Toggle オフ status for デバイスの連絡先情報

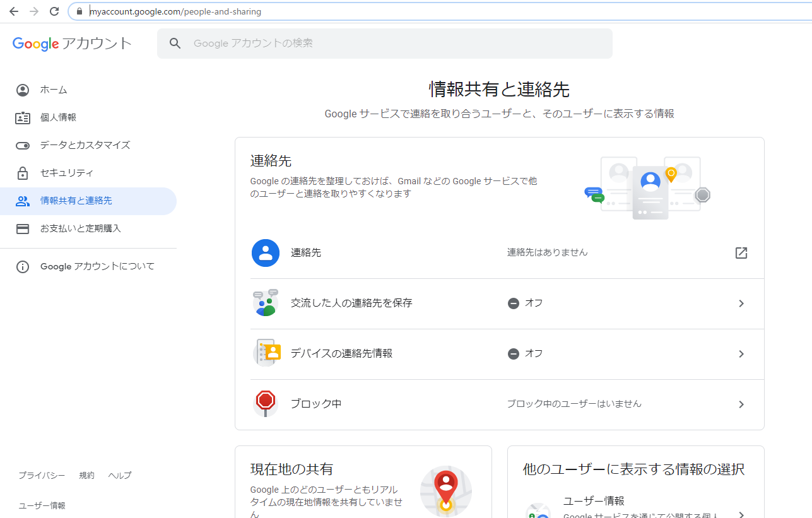tap(525, 353)
